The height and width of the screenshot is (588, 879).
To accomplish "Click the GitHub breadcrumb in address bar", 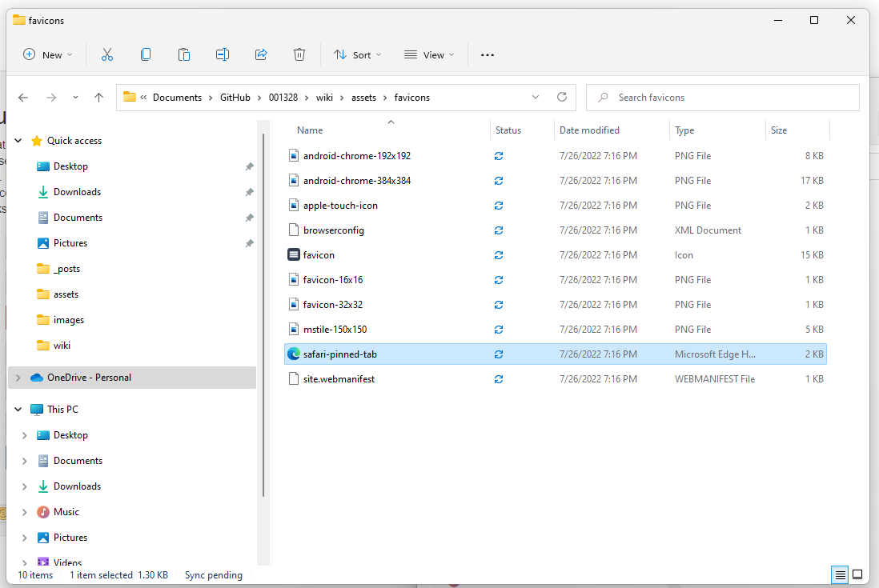I will point(235,98).
